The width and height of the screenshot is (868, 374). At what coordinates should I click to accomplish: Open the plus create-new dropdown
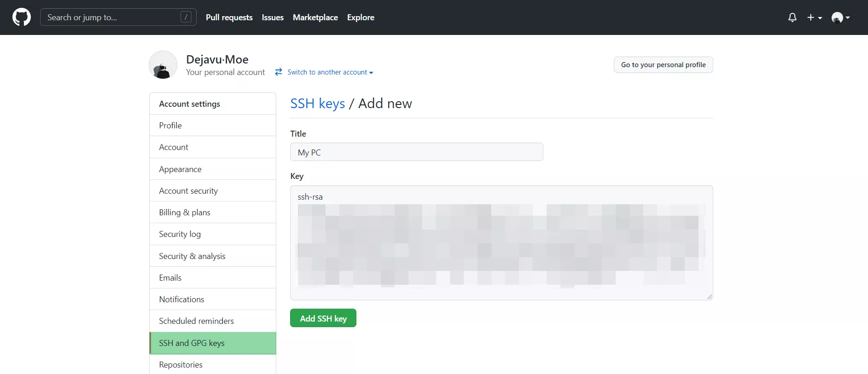[x=814, y=17]
